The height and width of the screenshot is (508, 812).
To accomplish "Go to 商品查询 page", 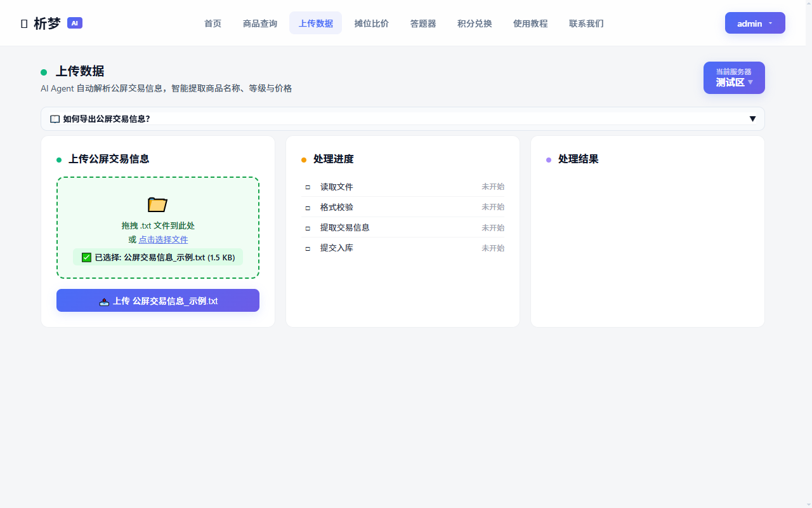I will [x=260, y=23].
